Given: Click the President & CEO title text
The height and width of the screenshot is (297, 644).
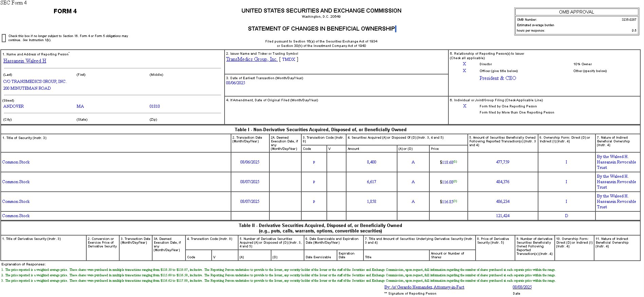Looking at the screenshot, I should tap(498, 78).
